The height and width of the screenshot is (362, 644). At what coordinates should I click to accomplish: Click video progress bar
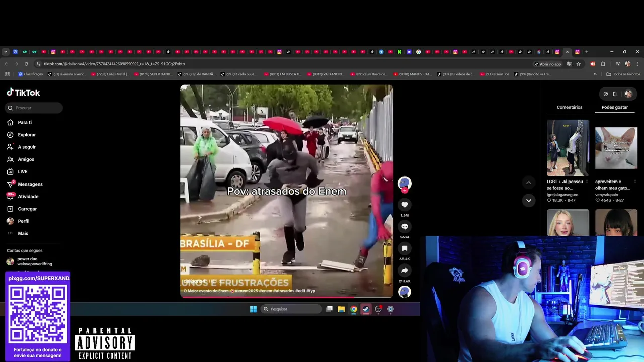tap(287, 297)
